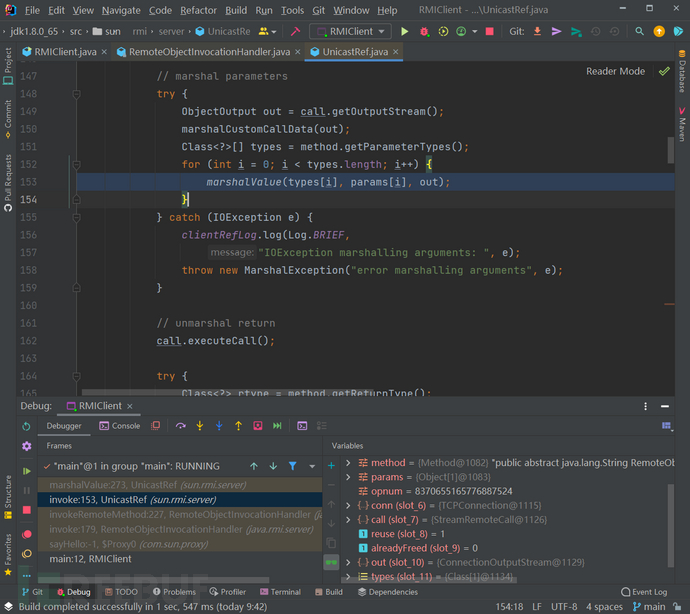Click the main git branch widget

click(x=649, y=607)
